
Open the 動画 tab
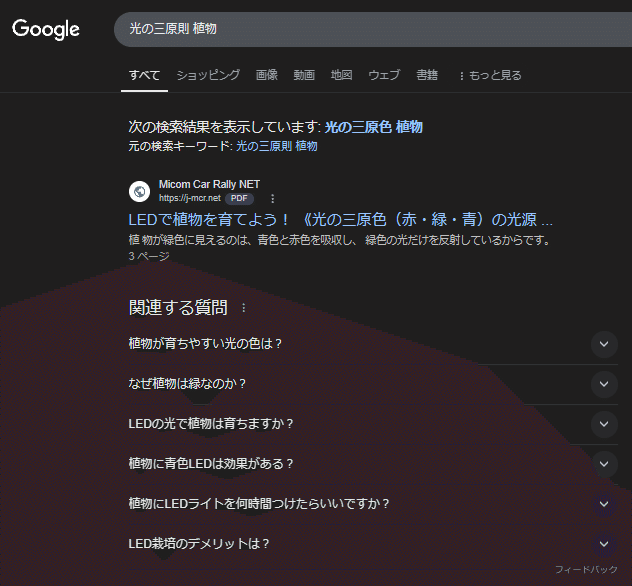304,75
